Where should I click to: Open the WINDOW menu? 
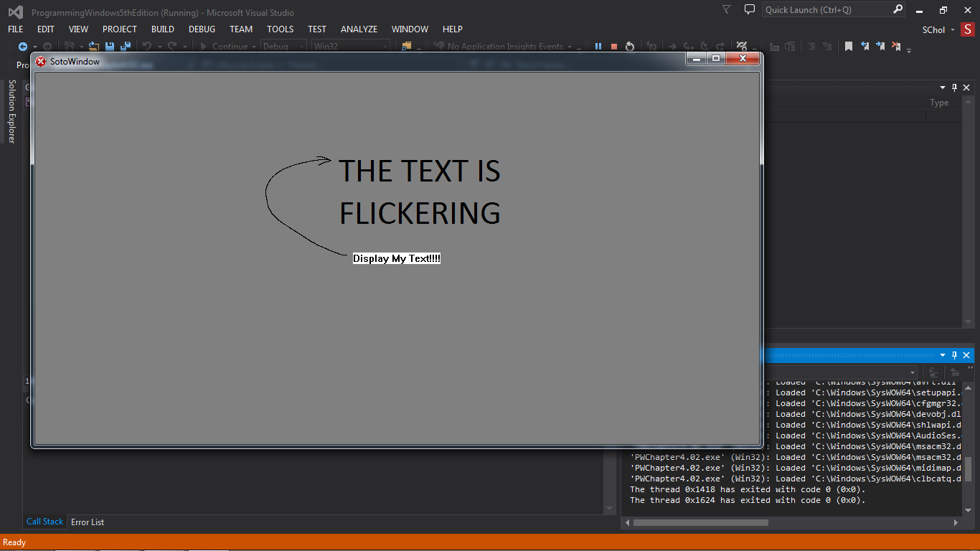click(410, 29)
